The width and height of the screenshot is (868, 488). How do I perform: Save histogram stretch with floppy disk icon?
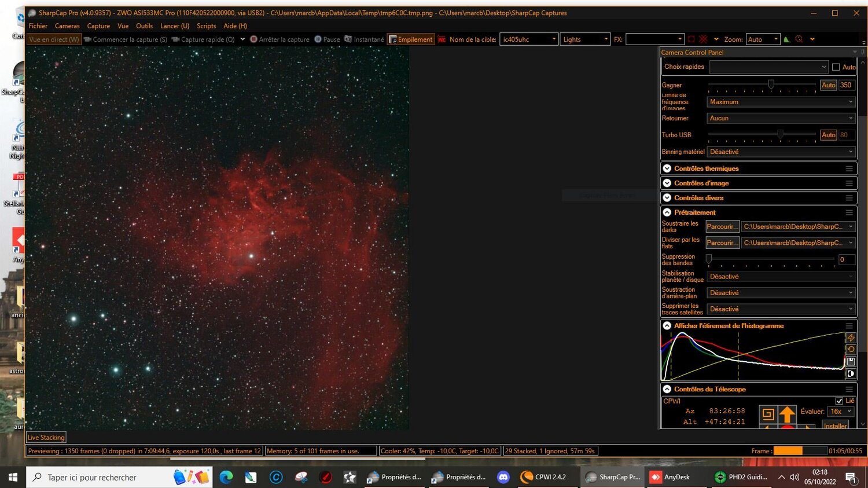point(851,362)
